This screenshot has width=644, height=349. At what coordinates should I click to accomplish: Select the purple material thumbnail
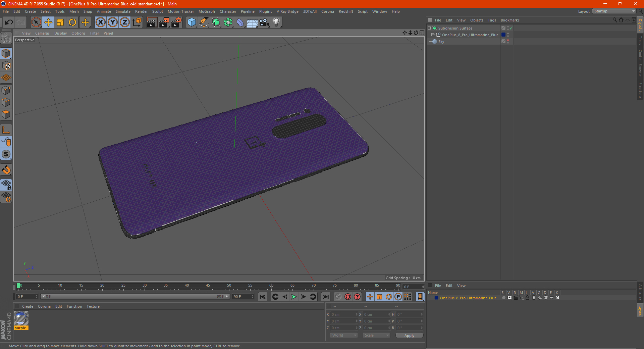click(x=21, y=318)
